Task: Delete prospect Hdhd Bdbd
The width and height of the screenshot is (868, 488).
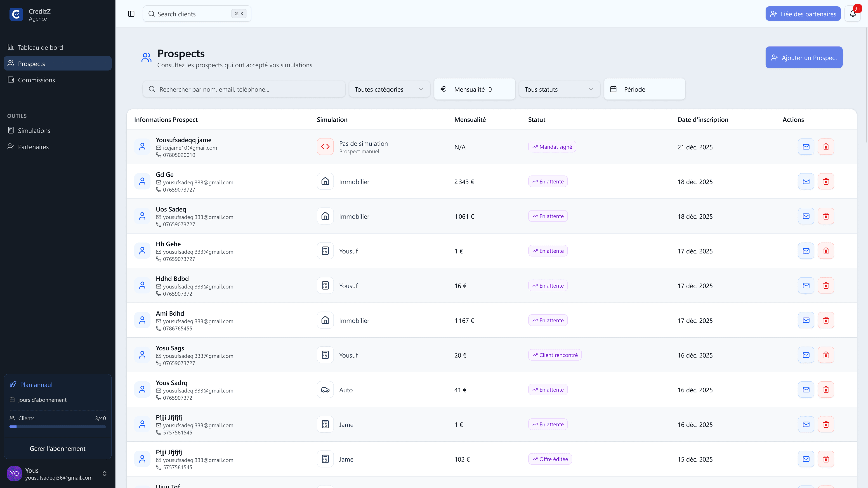Action: [826, 286]
